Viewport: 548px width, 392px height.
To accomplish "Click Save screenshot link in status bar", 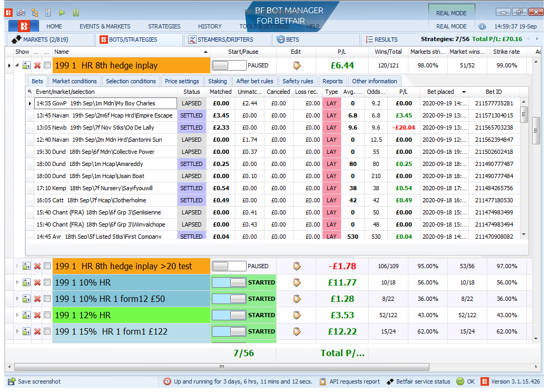I will (39, 381).
